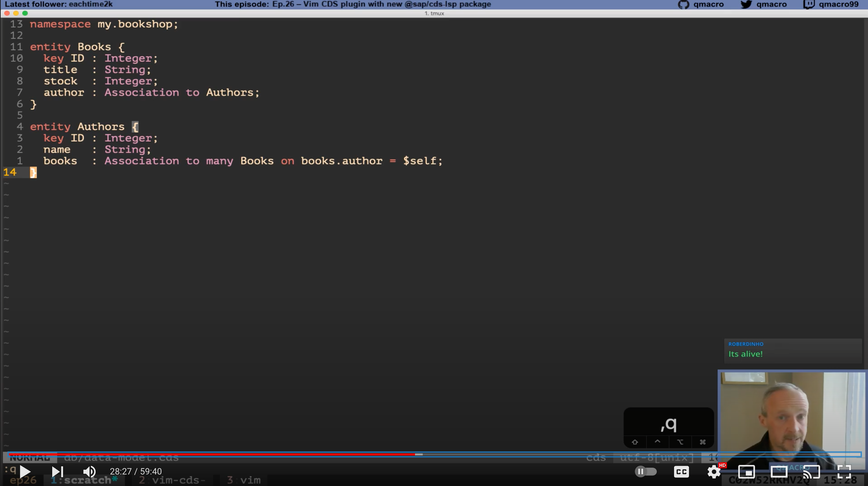This screenshot has width=868, height=486.
Task: Click the GitHub qmacro icon
Action: click(684, 4)
